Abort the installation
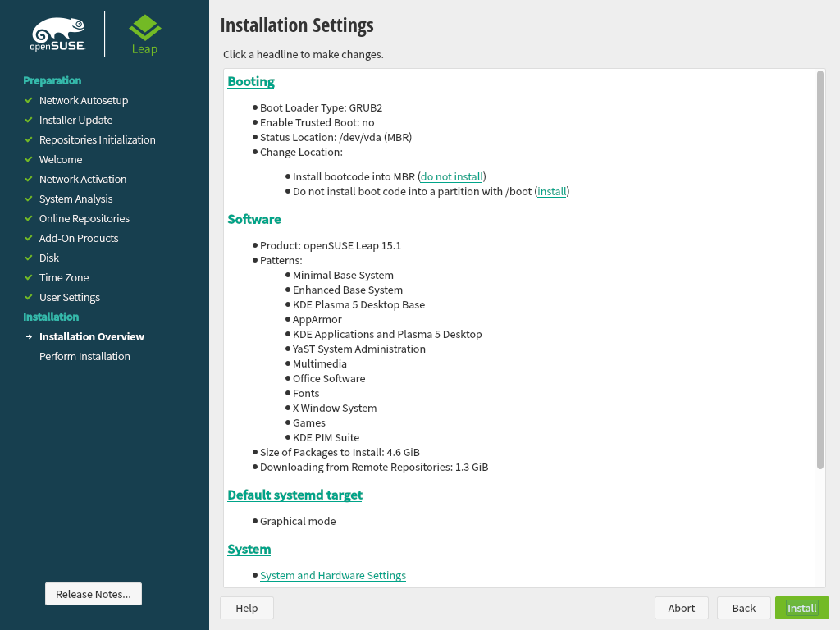 [x=682, y=608]
